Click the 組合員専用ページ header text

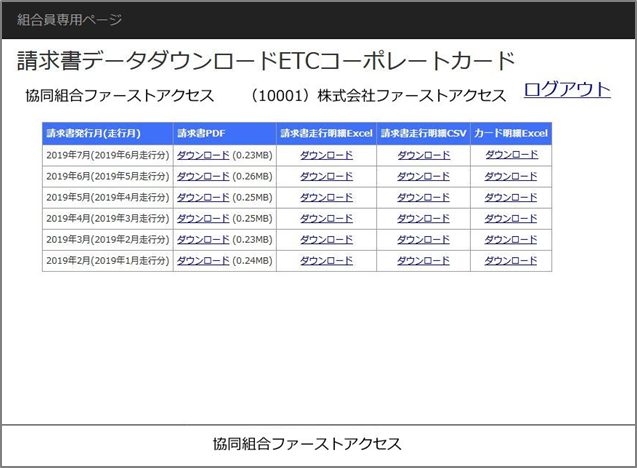click(x=69, y=20)
